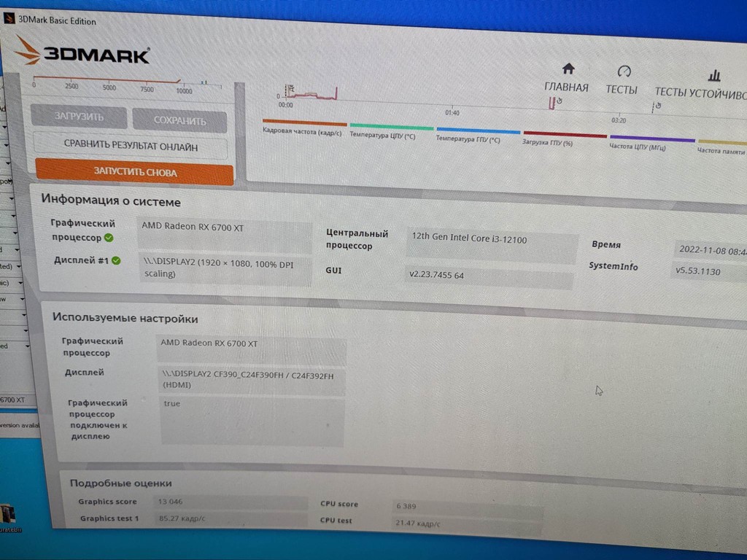
Task: Open the desktop shortcut icon behind 3DMark
Action: pos(9,517)
